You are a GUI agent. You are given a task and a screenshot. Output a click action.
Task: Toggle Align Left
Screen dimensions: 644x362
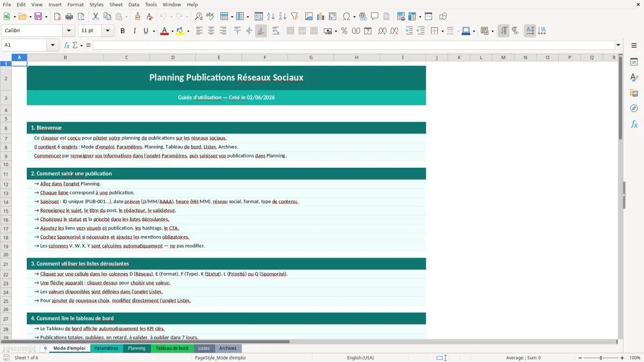point(200,31)
